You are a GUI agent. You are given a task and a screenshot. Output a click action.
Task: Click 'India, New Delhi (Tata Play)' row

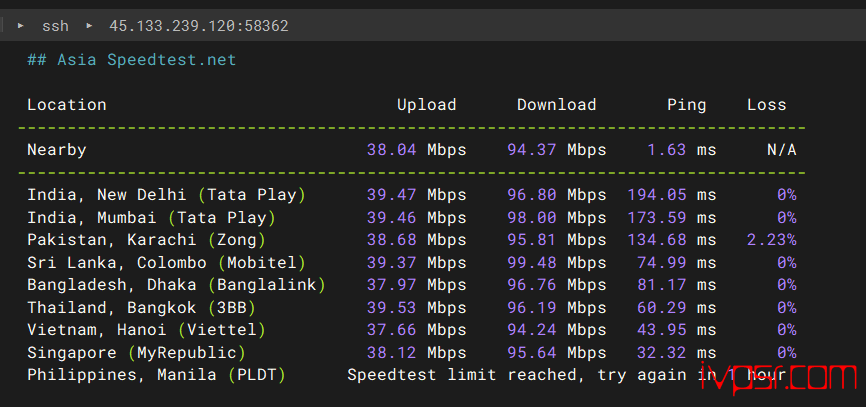pos(166,195)
